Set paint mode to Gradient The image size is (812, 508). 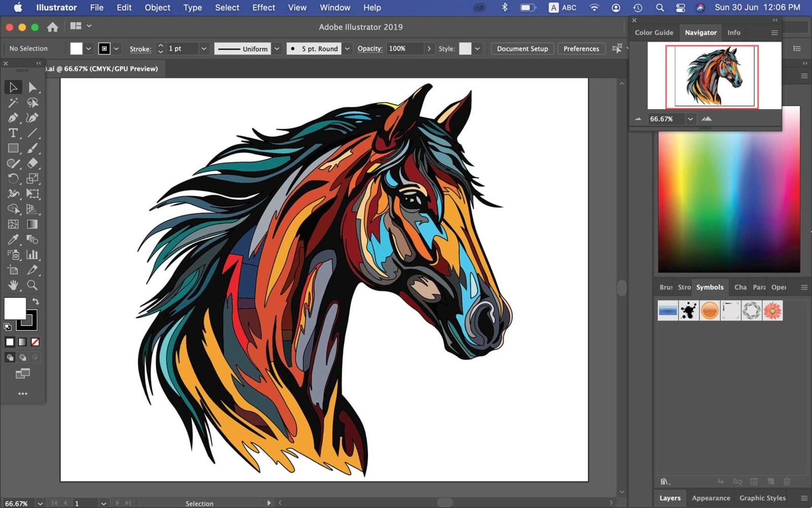click(x=22, y=342)
